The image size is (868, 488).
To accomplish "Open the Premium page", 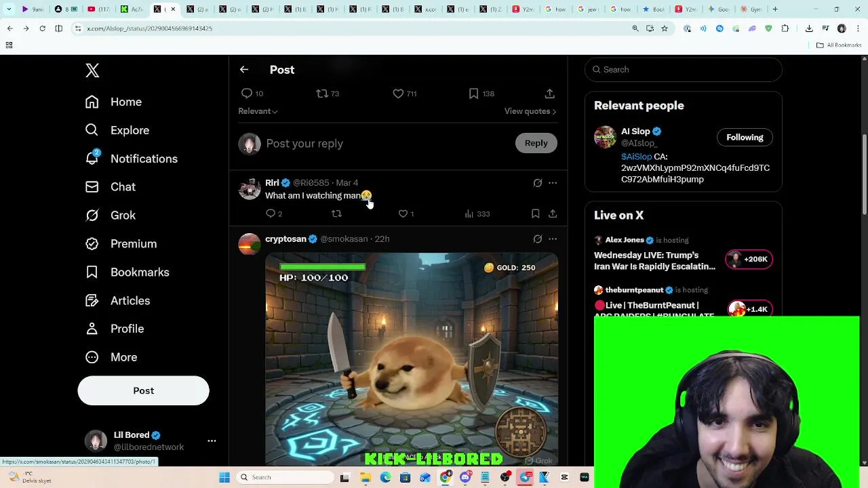I will coord(121,244).
